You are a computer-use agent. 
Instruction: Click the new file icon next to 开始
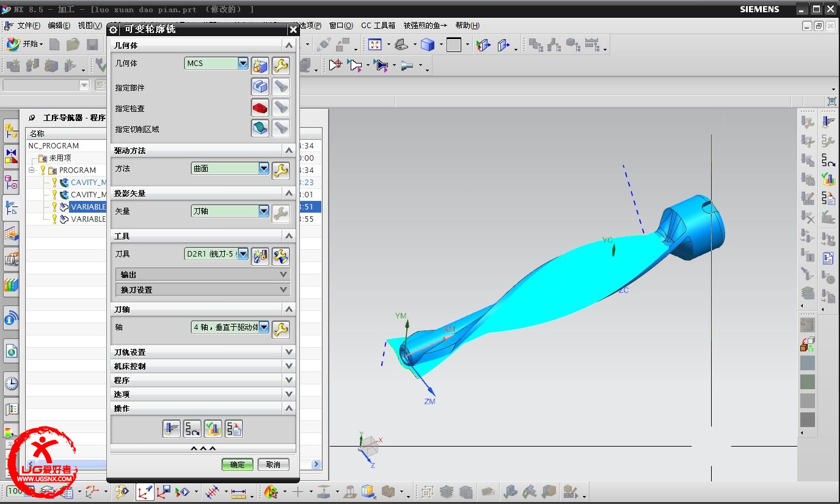point(55,44)
